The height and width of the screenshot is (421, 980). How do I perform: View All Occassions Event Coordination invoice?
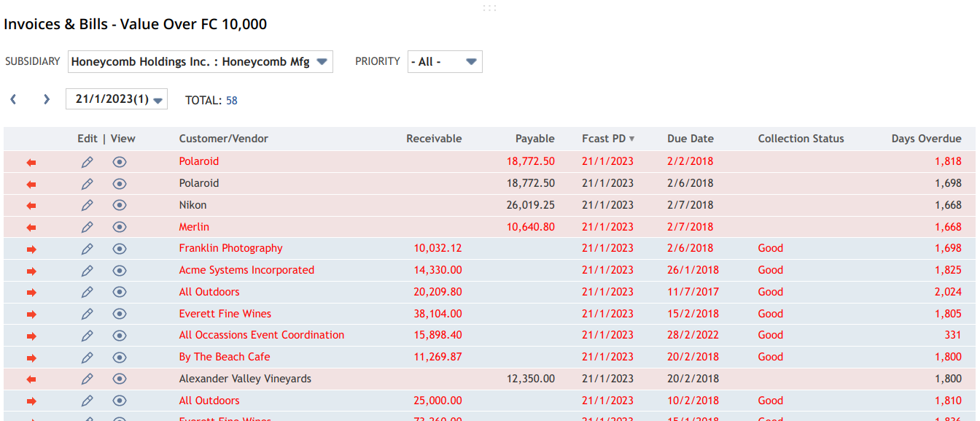[120, 336]
